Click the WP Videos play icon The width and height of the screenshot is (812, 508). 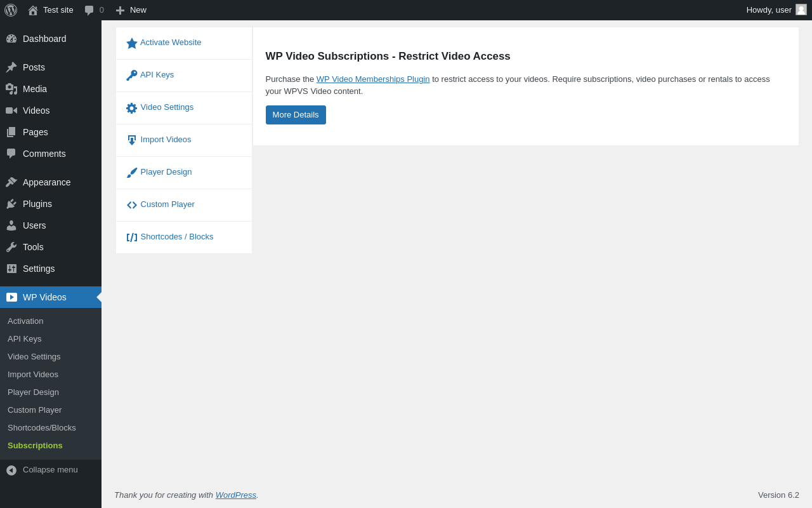coord(11,297)
